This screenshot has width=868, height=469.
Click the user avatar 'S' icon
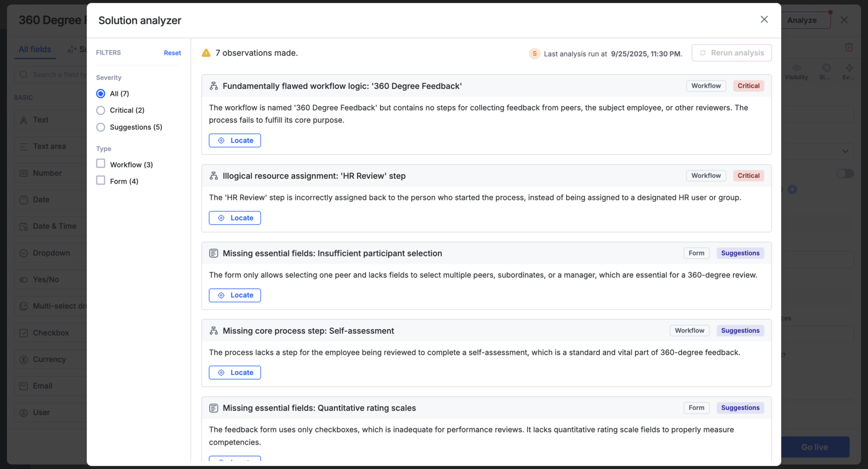tap(534, 54)
